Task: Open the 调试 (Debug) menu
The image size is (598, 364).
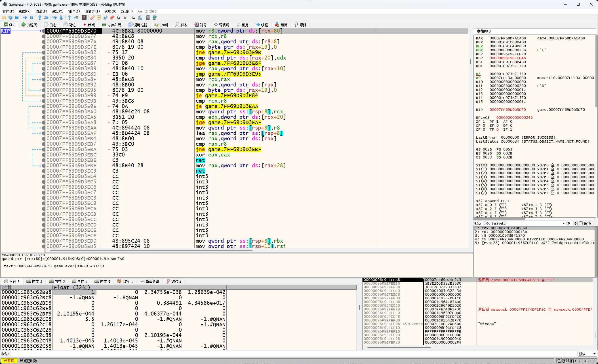Action: tap(41, 11)
